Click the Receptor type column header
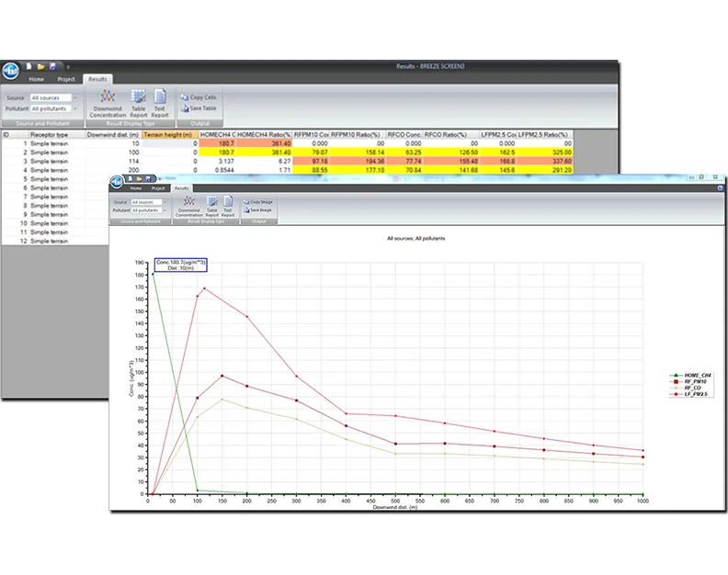 (50, 135)
